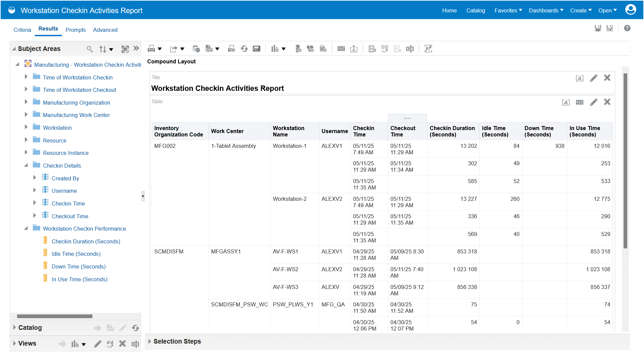Click Save As icon in top right
This screenshot has height=355, width=644.
pos(610,28)
